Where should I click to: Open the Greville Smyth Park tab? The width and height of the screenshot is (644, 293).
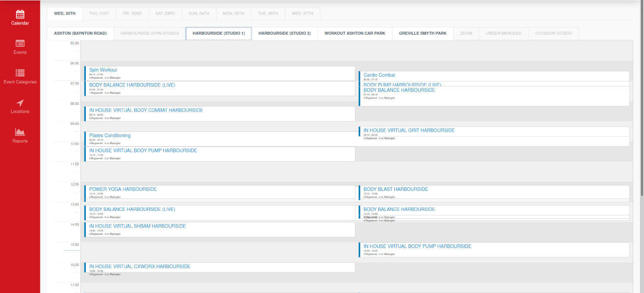coord(423,34)
